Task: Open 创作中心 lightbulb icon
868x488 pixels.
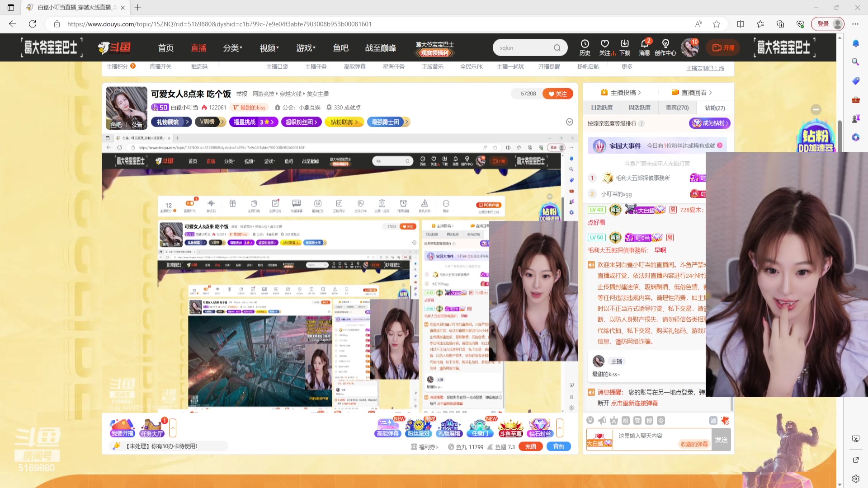Action: 665,47
